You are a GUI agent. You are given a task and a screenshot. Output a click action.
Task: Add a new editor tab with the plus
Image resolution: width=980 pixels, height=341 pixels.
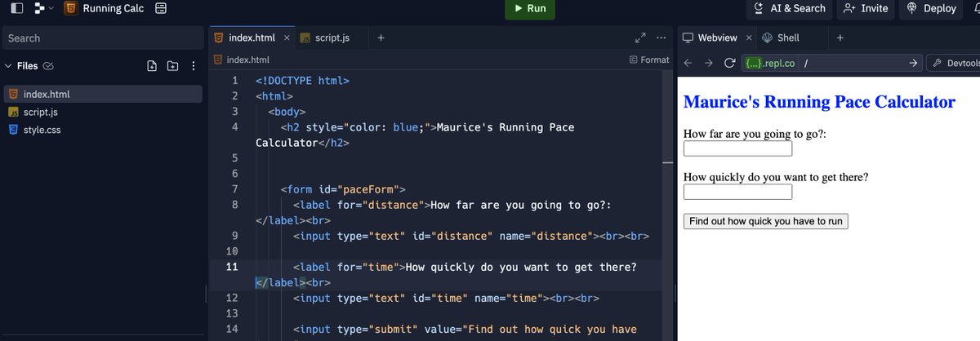point(381,38)
